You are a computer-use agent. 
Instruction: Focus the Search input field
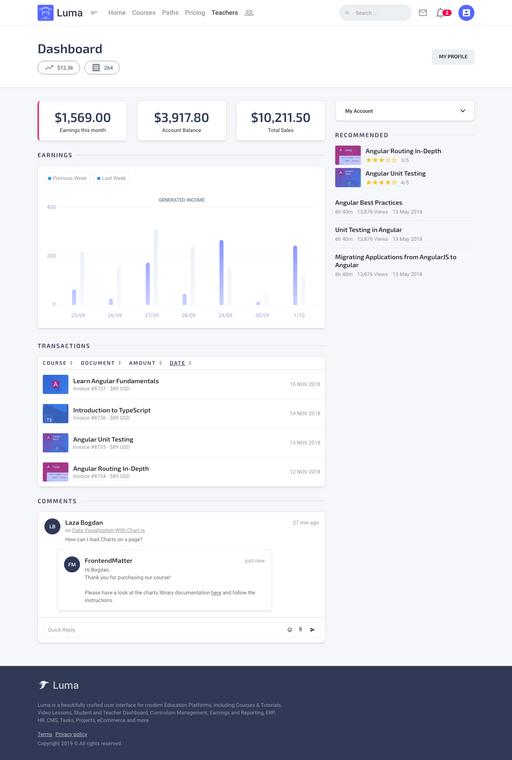[x=375, y=13]
